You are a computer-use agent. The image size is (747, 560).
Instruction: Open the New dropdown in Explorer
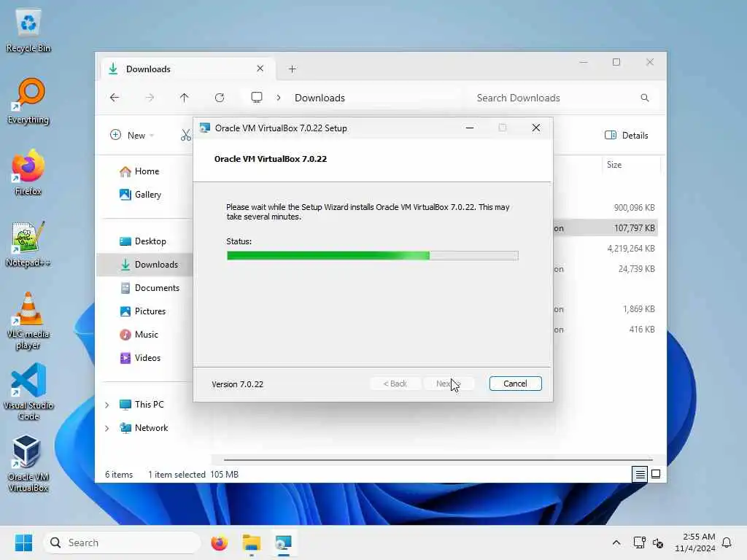tap(132, 135)
